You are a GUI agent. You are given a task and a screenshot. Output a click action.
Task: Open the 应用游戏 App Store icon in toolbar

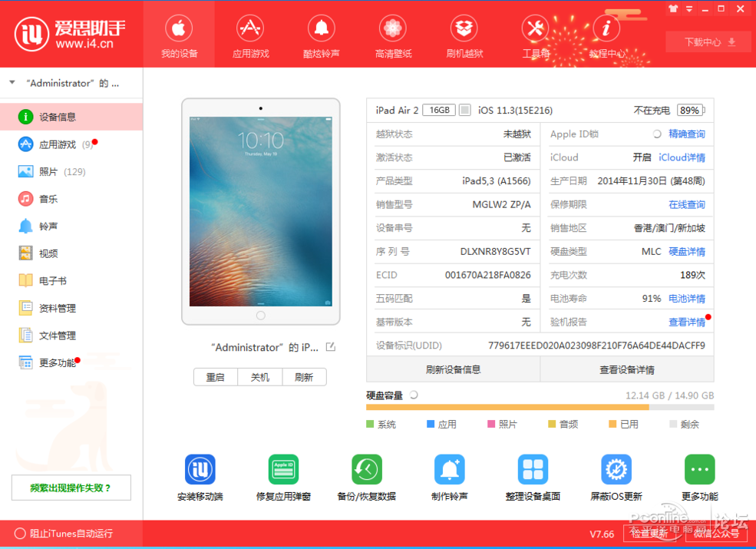tap(250, 28)
